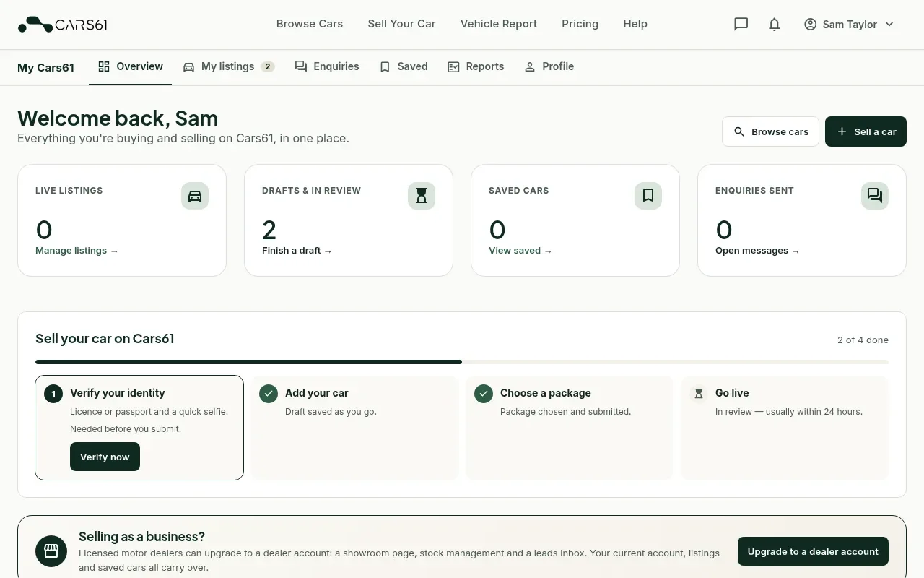Click the car icon in Live Listings card

[195, 196]
